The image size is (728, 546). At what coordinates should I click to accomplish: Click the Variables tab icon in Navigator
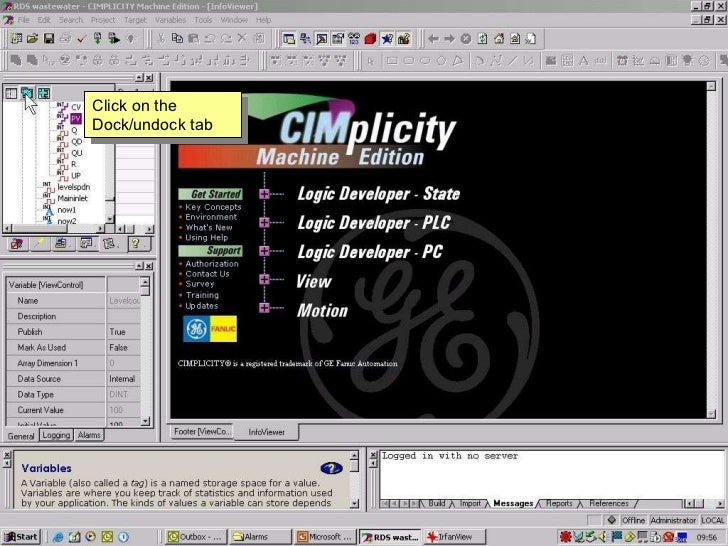[110, 243]
